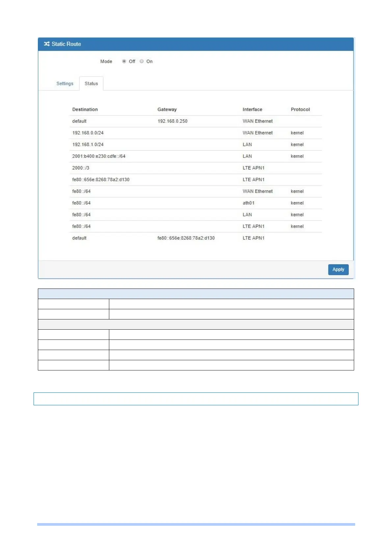Click destination 2000::/3
Image resolution: width=392 pixels, height=554 pixels.
coord(81,168)
